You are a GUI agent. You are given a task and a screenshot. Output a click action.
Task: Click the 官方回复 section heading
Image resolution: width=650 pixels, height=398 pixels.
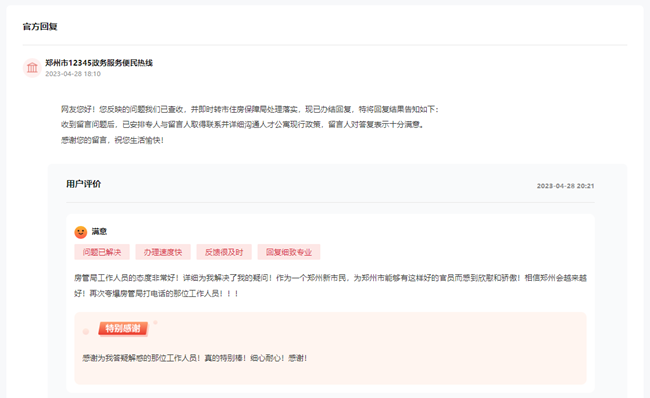click(40, 27)
